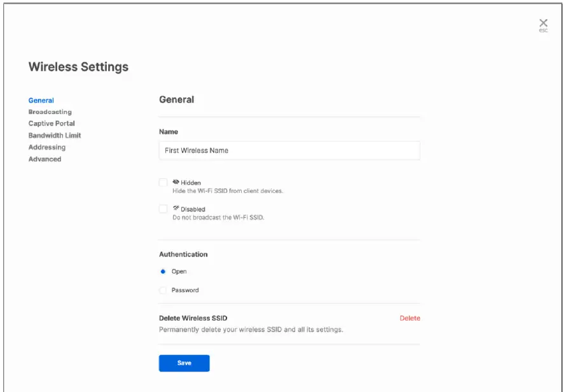
Task: Enable the Disabled checkbox
Action: [x=163, y=209]
